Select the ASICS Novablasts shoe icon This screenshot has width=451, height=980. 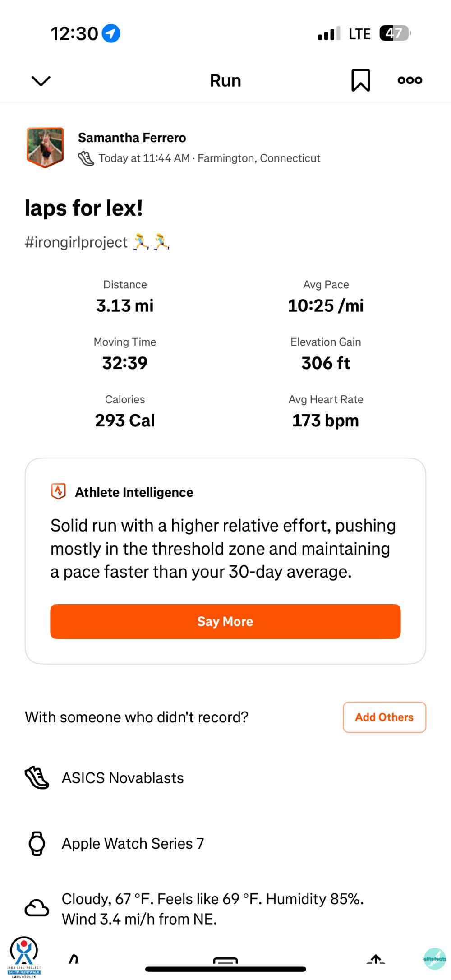pos(37,778)
